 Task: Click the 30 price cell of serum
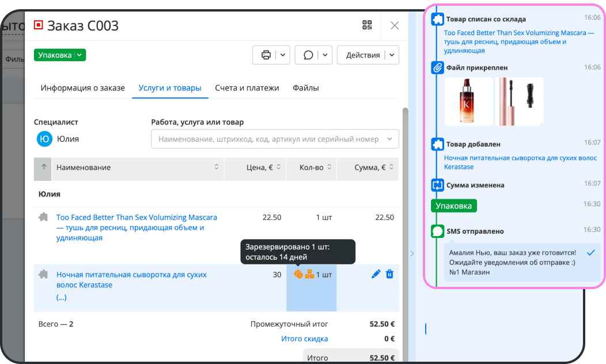[x=277, y=275]
